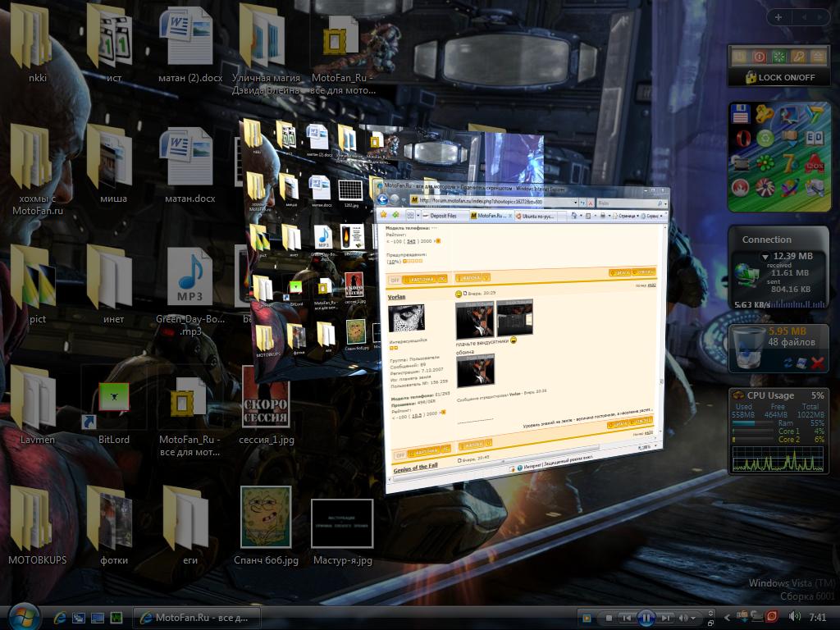Image resolution: width=840 pixels, height=630 pixels.
Task: Toggle the LOCK ON/OFF gadget button
Action: (x=780, y=77)
